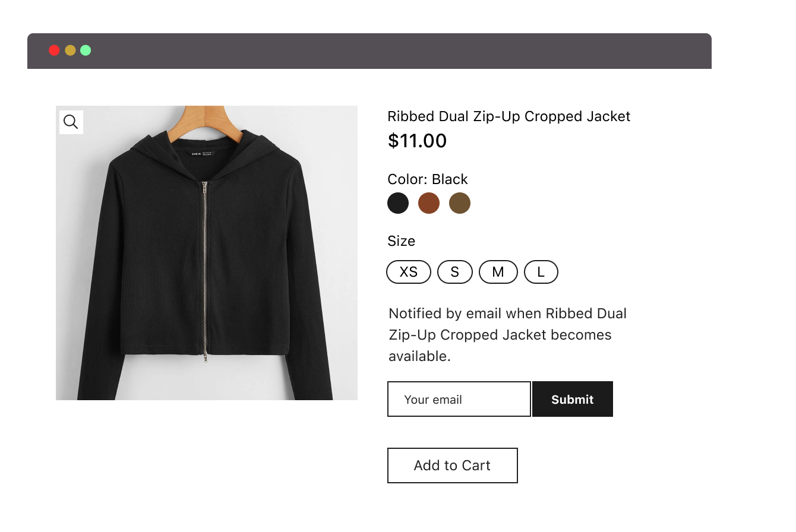Focus the Your email input field
This screenshot has height=532, width=796.
click(x=459, y=399)
